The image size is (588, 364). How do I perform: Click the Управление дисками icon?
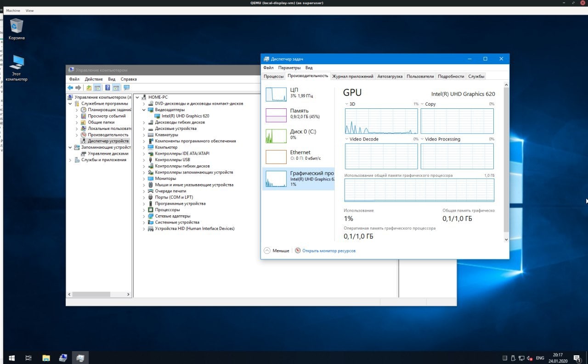tap(84, 154)
